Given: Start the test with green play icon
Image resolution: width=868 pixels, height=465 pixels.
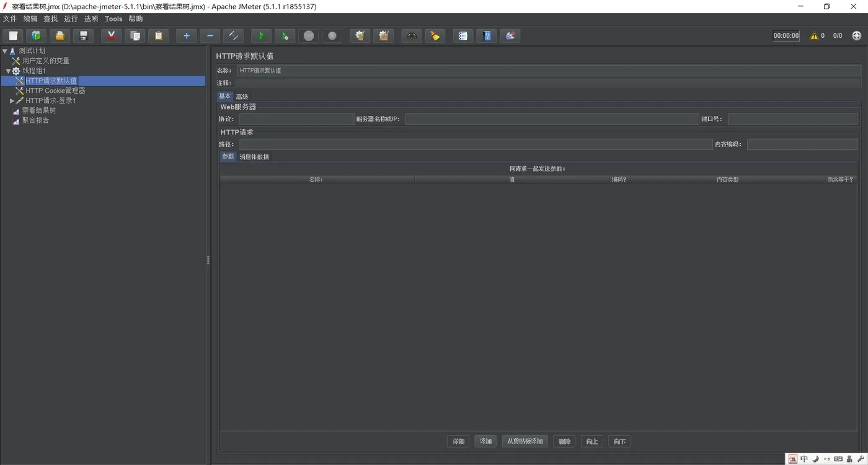Looking at the screenshot, I should point(261,36).
